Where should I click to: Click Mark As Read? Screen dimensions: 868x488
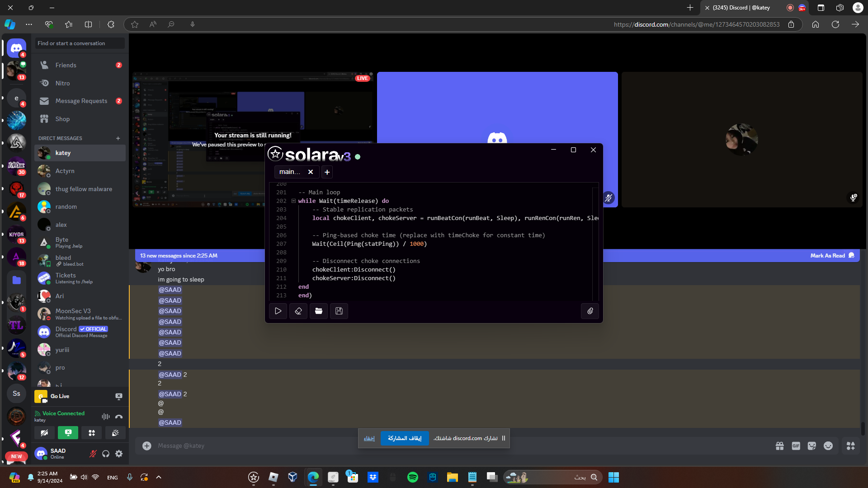click(832, 256)
